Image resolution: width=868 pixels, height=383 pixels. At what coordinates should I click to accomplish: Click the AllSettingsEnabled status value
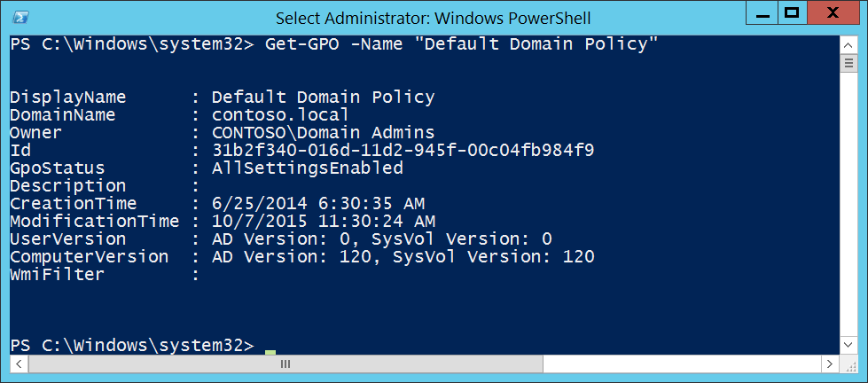click(x=307, y=168)
